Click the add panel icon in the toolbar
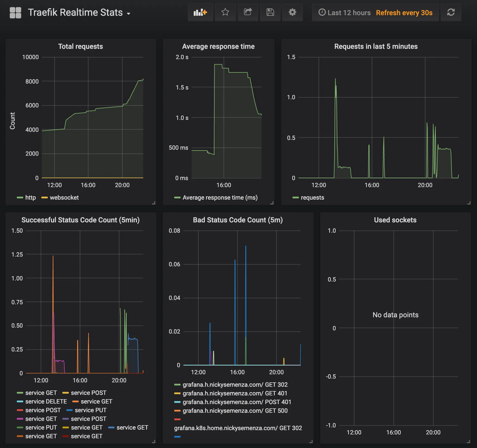Screen dimensions: 477x448 200,12
